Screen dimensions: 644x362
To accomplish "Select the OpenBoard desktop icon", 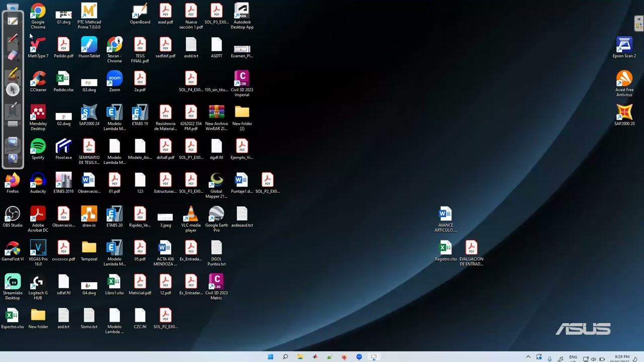I will coord(140,14).
